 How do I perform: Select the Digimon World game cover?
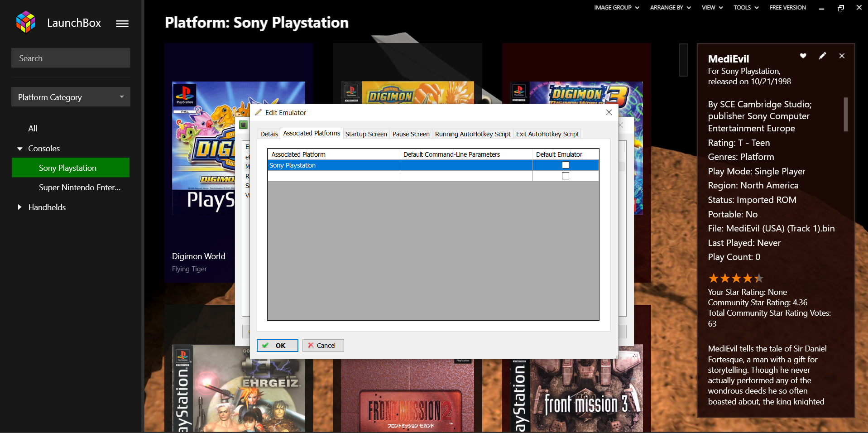click(204, 147)
